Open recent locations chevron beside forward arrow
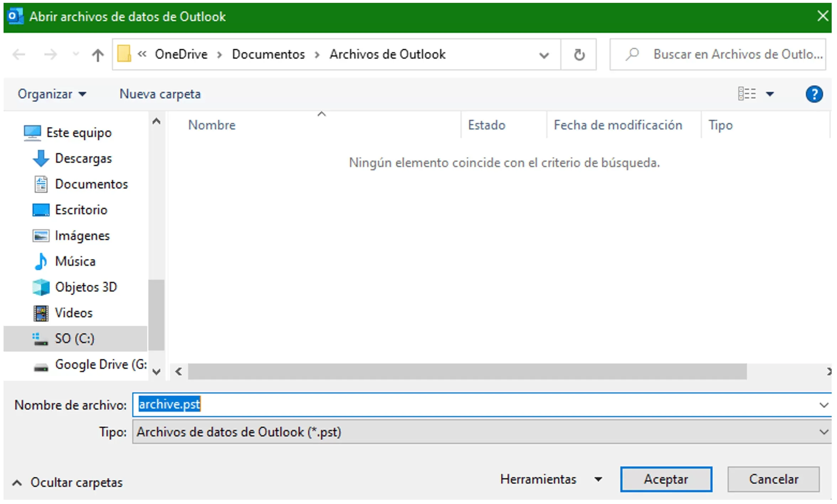The width and height of the screenshot is (837, 504). tap(75, 54)
